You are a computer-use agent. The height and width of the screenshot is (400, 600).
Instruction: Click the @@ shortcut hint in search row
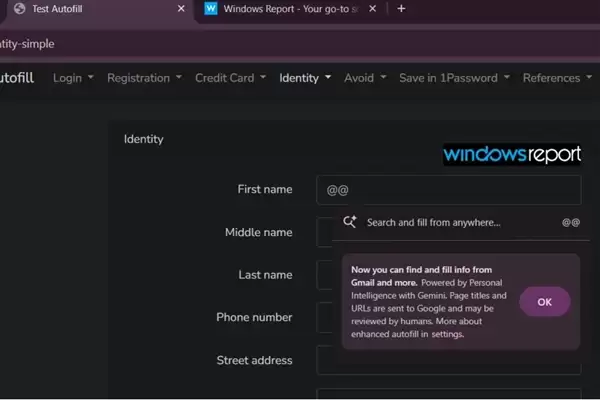pyautogui.click(x=571, y=222)
